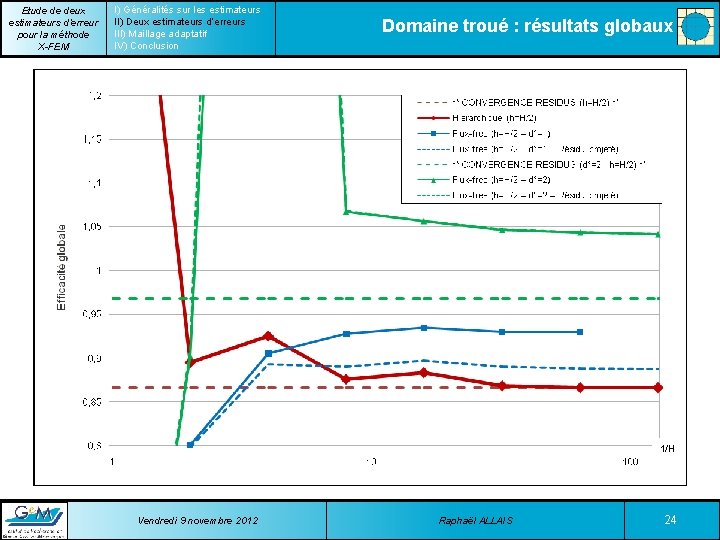Open outline item 'I) Généralités sur les estimateurs'
The image size is (720, 540).
tap(187, 10)
